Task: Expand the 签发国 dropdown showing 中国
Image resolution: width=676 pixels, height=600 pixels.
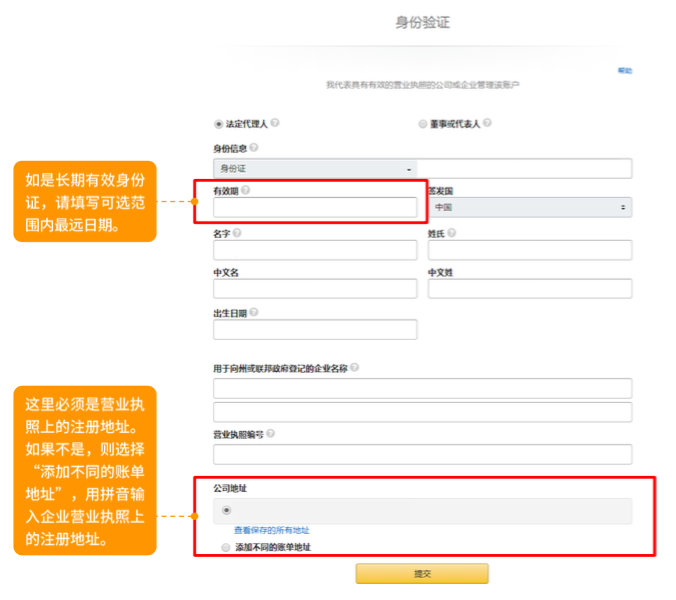Action: pos(530,207)
